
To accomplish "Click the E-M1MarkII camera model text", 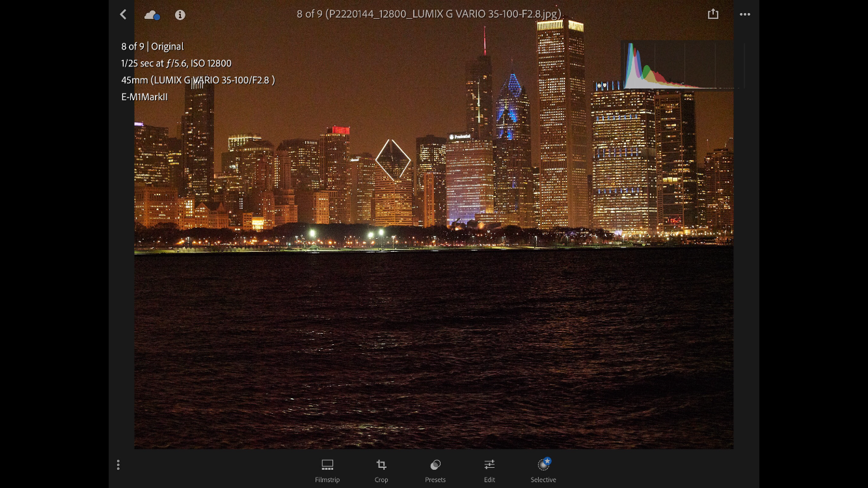I will click(x=144, y=97).
